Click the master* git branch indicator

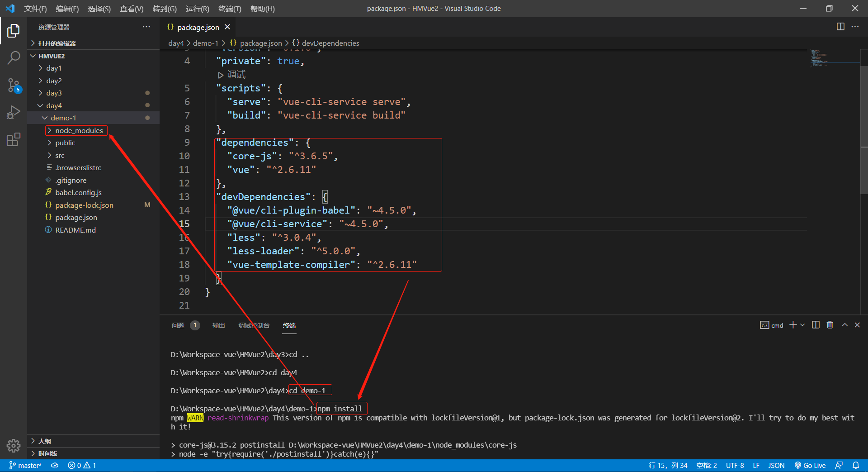[25, 465]
